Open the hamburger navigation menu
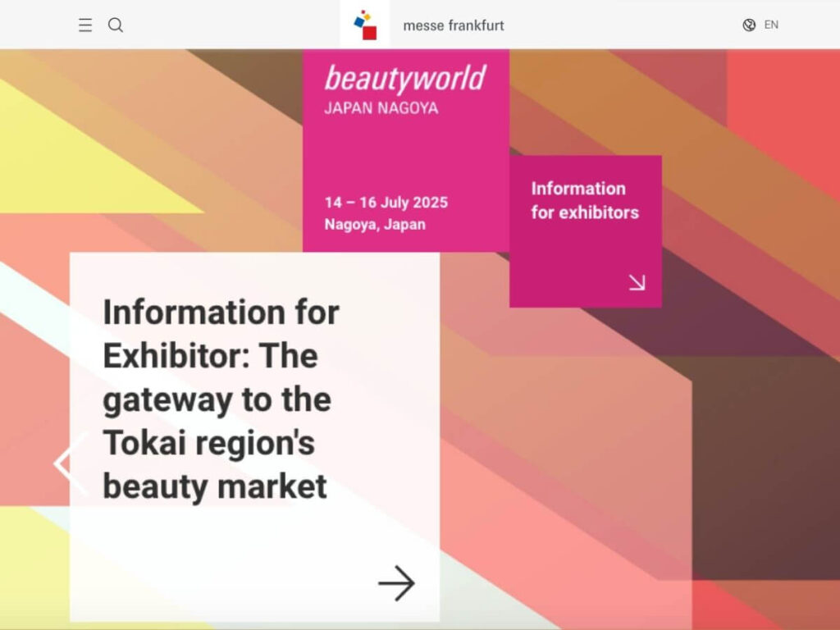Image resolution: width=840 pixels, height=630 pixels. coord(85,25)
